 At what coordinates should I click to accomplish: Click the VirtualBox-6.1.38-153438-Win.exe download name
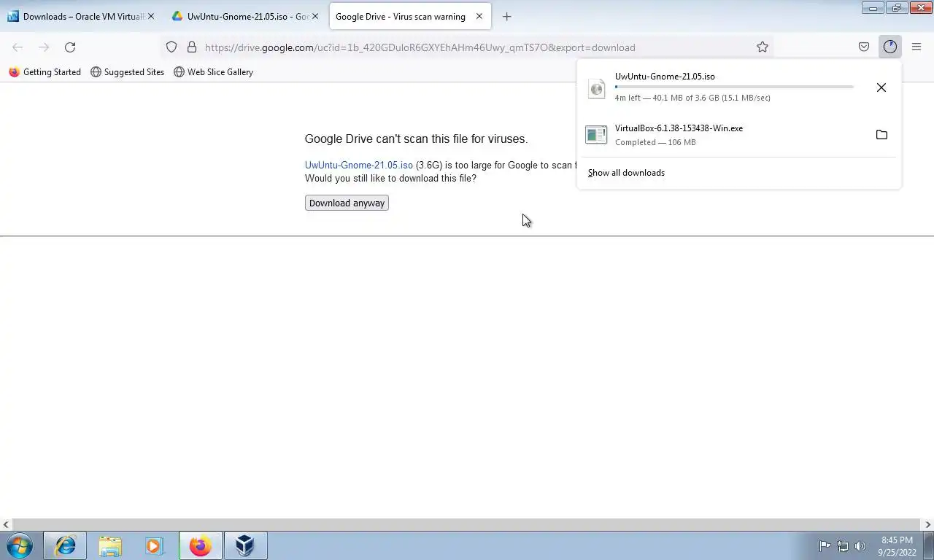(x=679, y=128)
